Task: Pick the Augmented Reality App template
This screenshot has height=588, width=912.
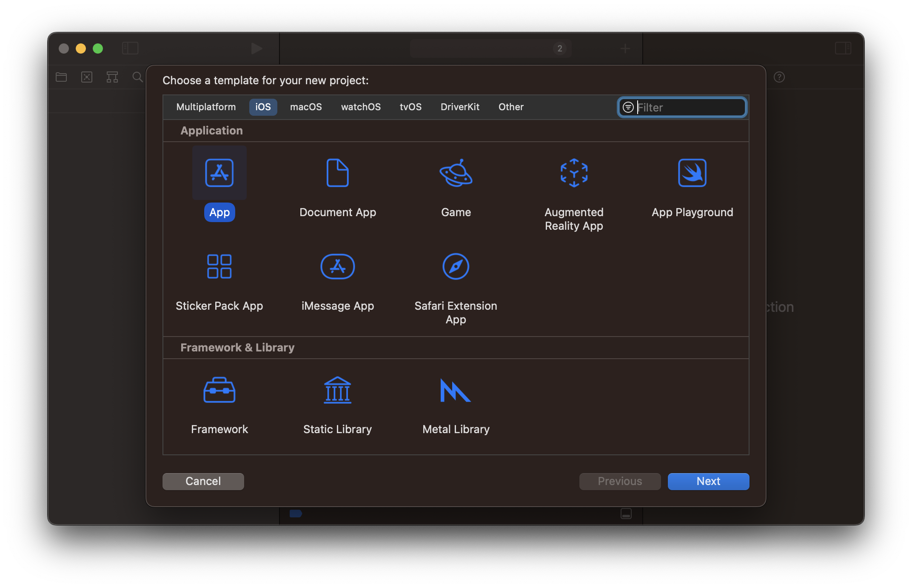Action: [574, 173]
